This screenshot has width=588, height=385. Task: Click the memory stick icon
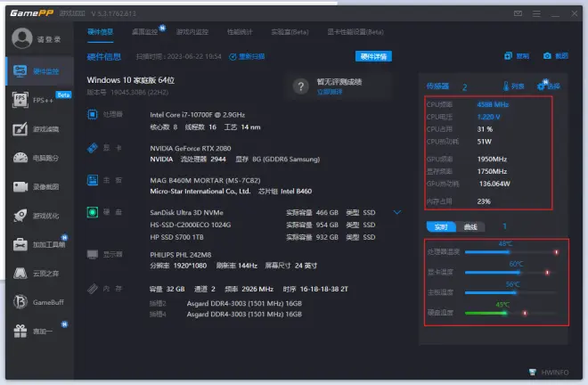(x=93, y=289)
